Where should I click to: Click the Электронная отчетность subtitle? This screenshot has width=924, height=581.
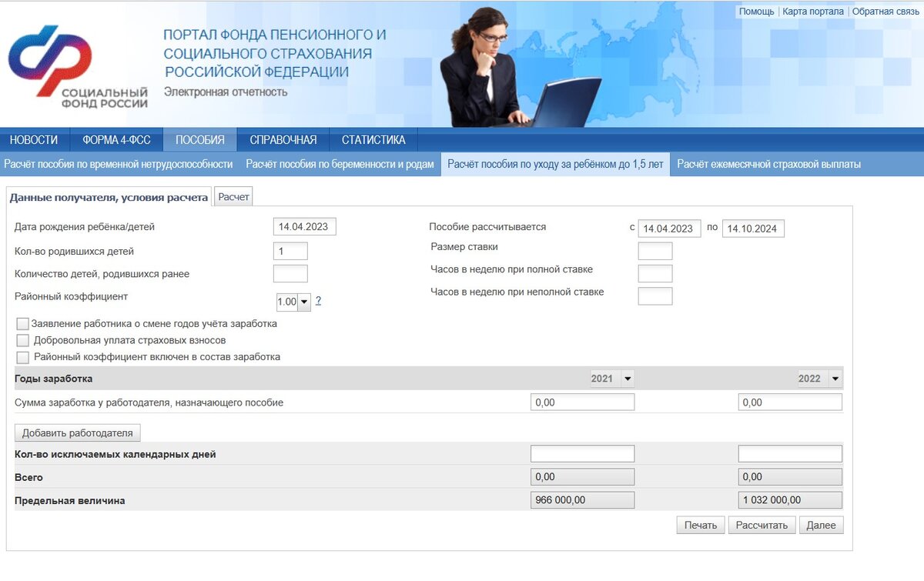pos(226,92)
